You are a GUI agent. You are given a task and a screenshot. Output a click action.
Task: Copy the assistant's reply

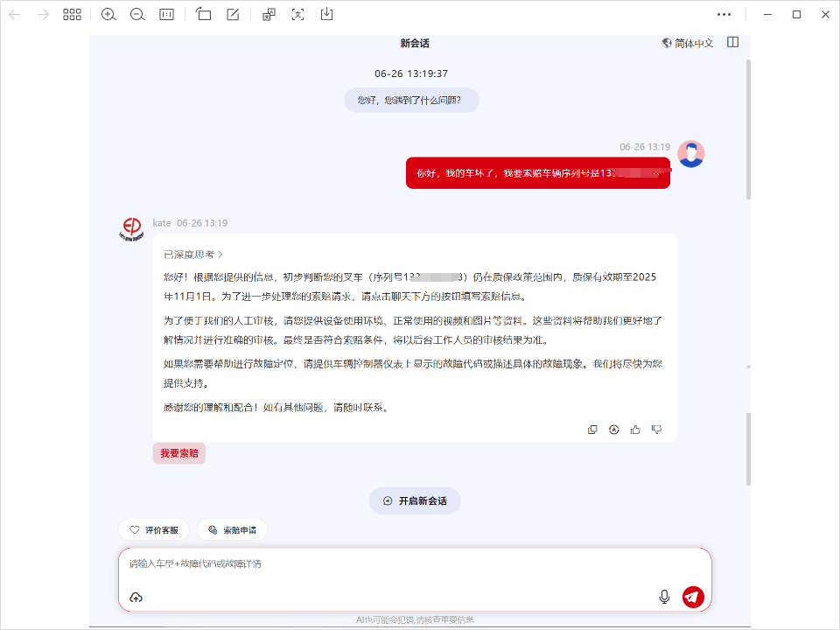tap(592, 430)
